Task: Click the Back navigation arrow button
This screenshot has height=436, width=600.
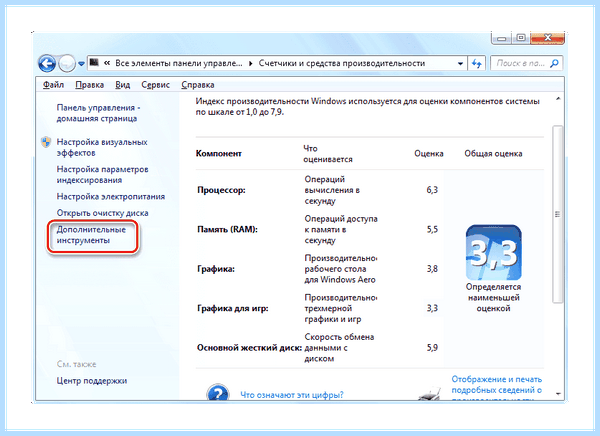Action: point(47,63)
